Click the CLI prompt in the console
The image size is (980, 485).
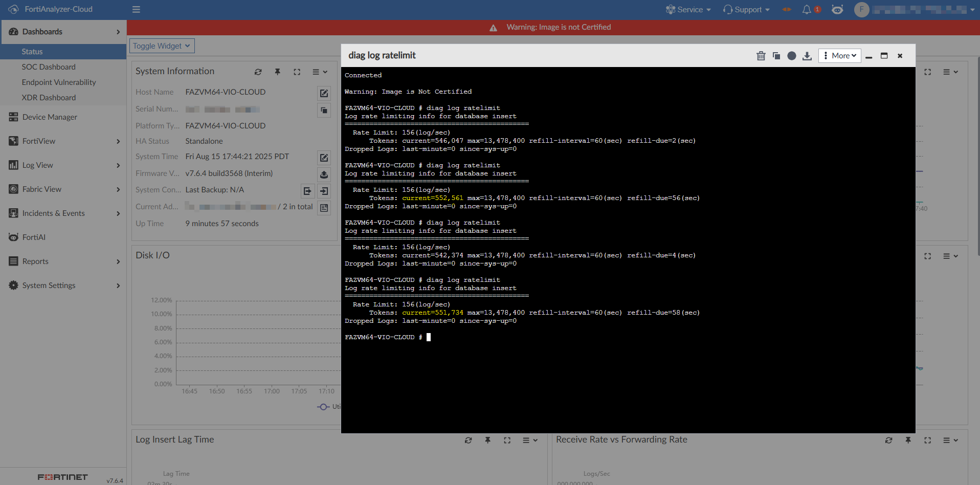coord(429,337)
